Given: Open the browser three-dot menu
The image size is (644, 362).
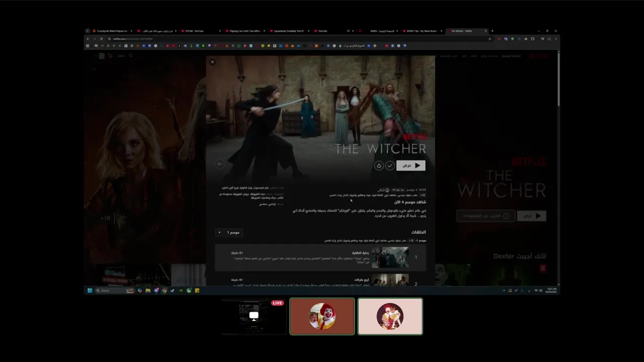Looking at the screenshot, I should (556, 39).
